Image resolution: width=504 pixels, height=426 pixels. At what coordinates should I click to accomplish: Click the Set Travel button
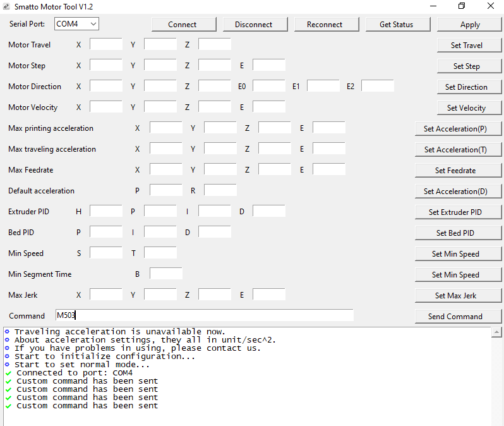[x=469, y=46]
